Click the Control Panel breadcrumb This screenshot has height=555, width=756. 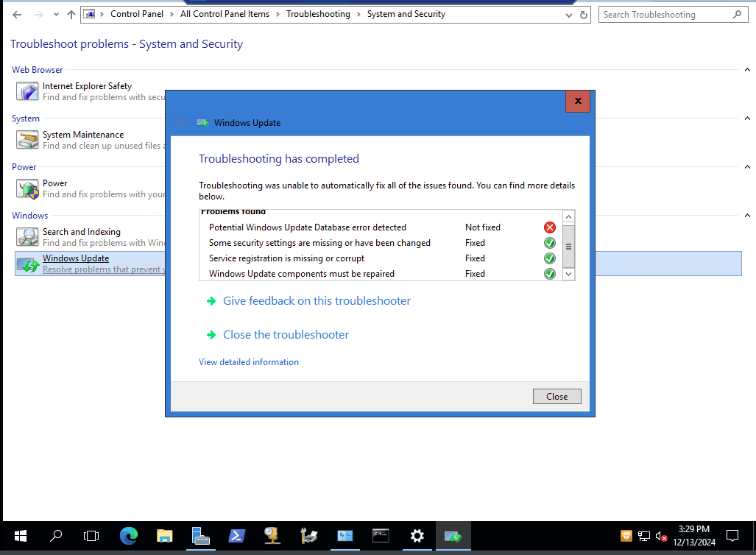click(x=137, y=14)
